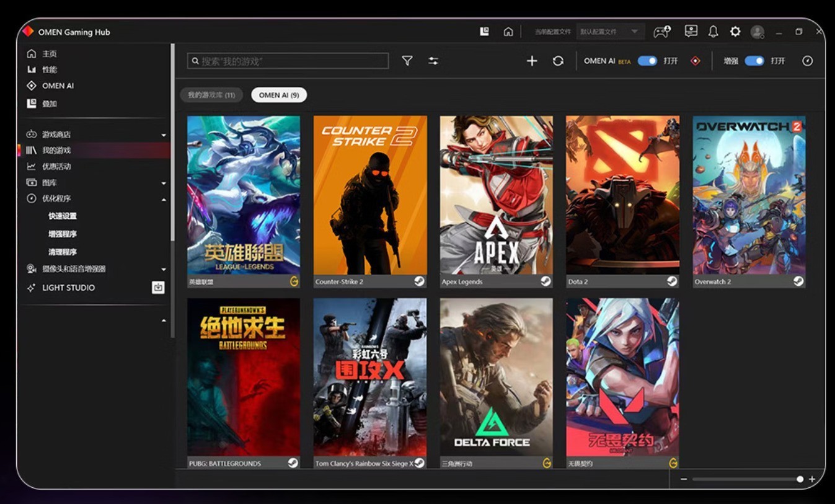Open 增强程序 under 优化程序
Image resolution: width=835 pixels, height=504 pixels.
(x=63, y=234)
